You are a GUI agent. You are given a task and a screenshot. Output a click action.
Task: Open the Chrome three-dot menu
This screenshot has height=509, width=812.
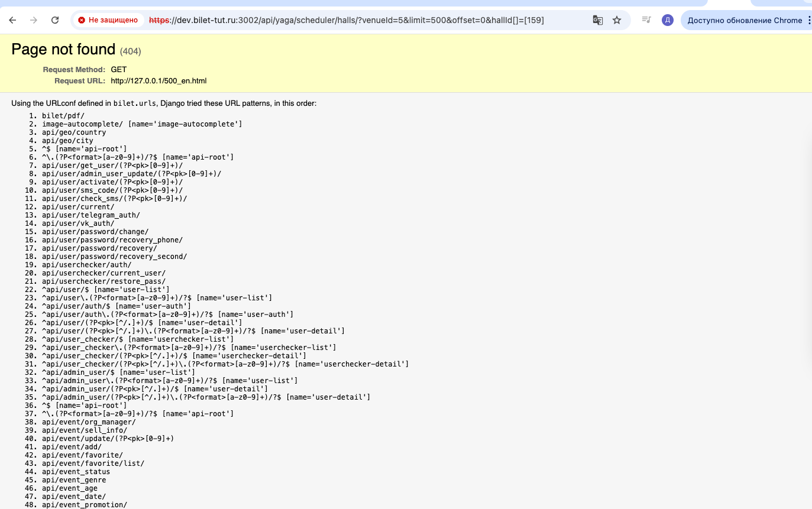tap(808, 20)
